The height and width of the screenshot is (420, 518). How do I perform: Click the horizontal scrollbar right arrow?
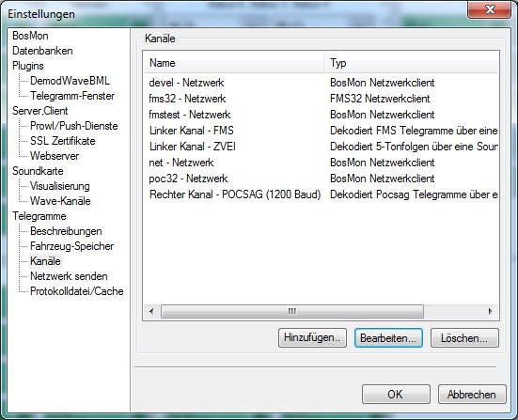(x=491, y=311)
